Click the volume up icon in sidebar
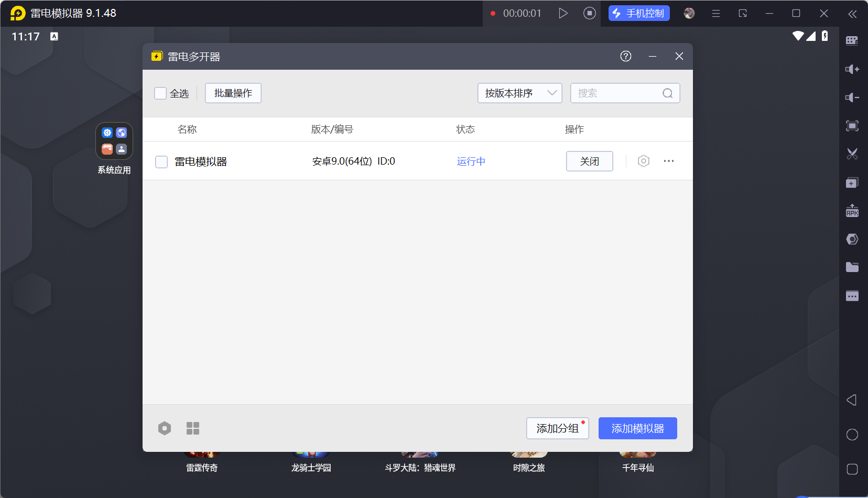 [852, 69]
